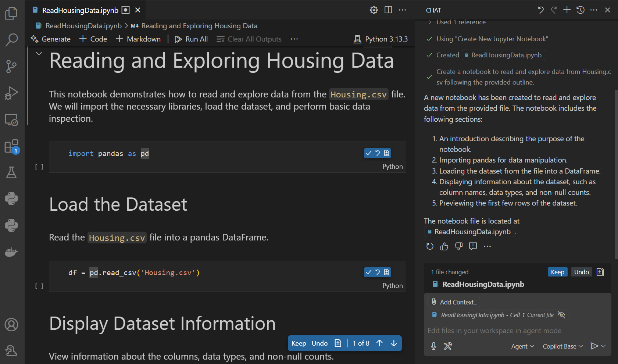This screenshot has width=618, height=364.
Task: Open the Testing flask view
Action: (11, 173)
